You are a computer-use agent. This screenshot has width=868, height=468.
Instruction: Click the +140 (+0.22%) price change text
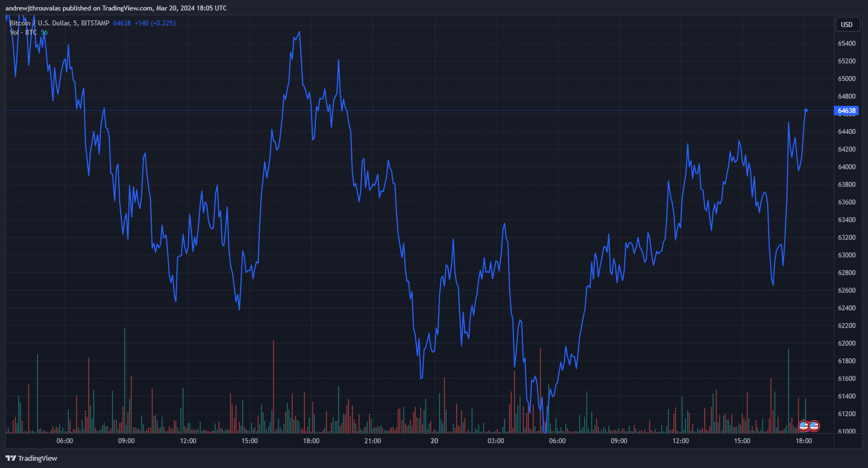point(155,23)
